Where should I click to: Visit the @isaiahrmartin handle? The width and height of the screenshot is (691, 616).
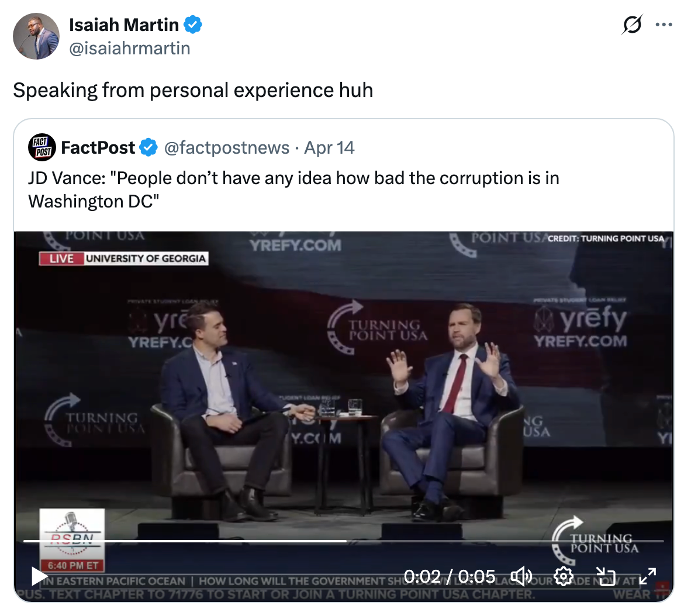point(130,48)
